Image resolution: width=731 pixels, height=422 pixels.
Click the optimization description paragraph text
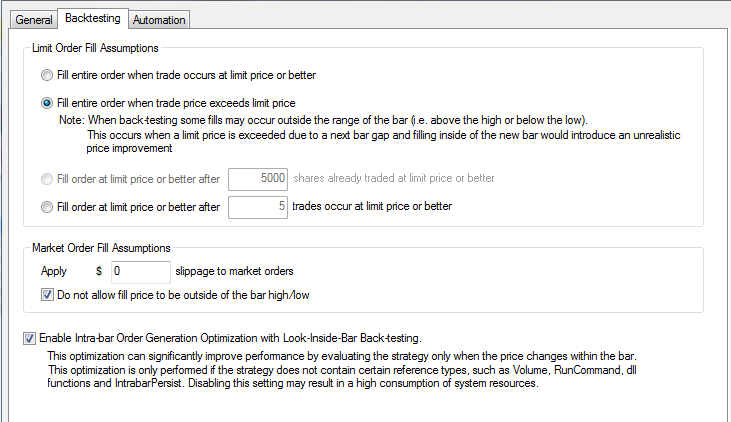tap(342, 370)
